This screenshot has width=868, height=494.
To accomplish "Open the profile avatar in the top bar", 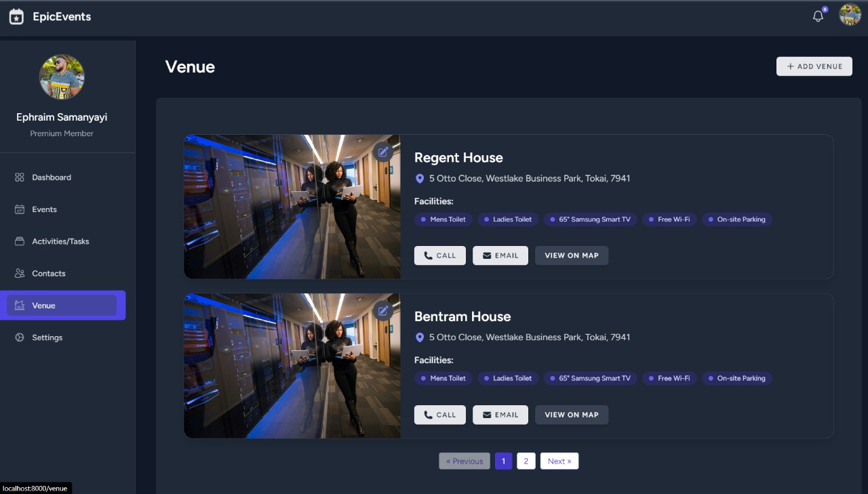I will [x=849, y=14].
